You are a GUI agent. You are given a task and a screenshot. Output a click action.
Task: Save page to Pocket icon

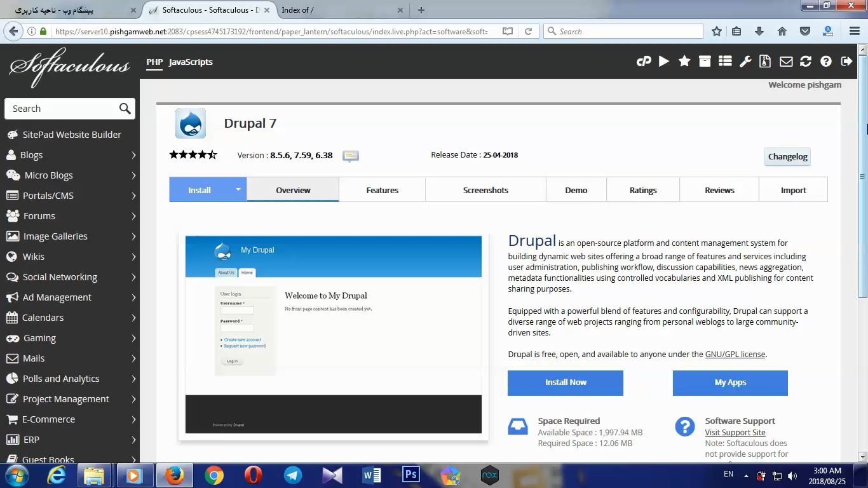pos(805,31)
